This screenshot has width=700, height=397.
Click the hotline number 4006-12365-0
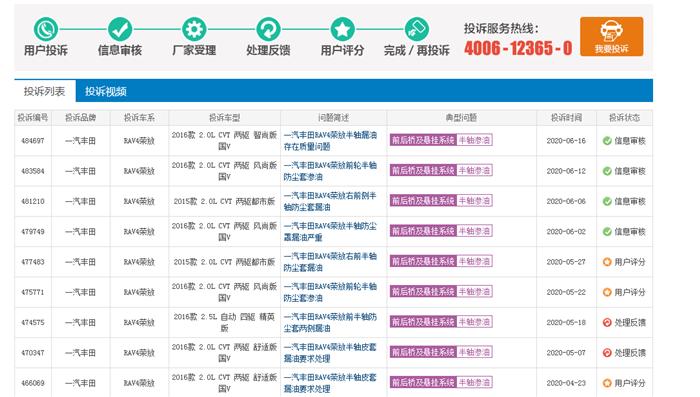click(x=518, y=48)
